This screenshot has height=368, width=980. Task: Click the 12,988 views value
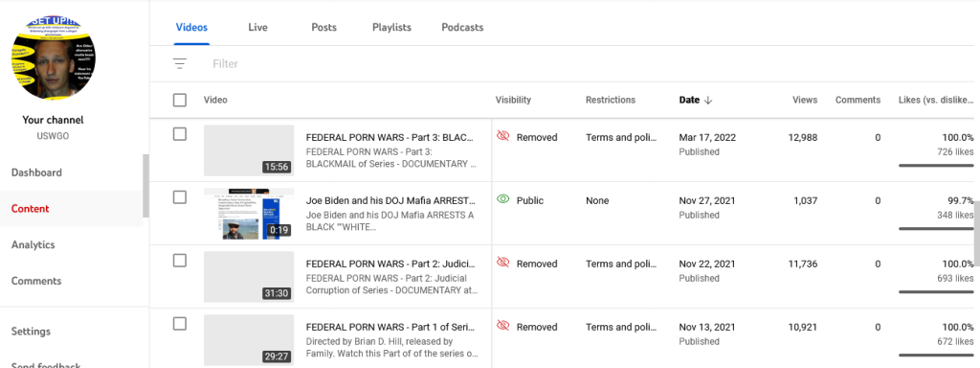point(803,138)
